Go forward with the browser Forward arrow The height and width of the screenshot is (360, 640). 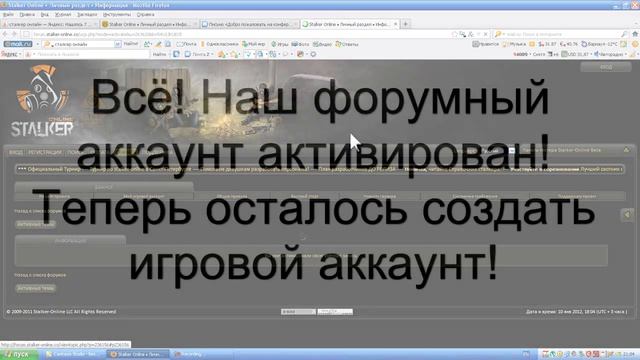pyautogui.click(x=15, y=34)
